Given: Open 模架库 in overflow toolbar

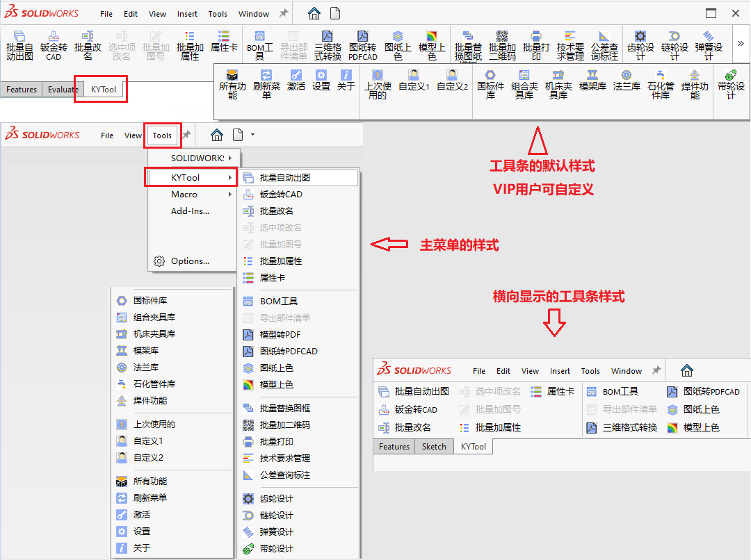Looking at the screenshot, I should (592, 81).
